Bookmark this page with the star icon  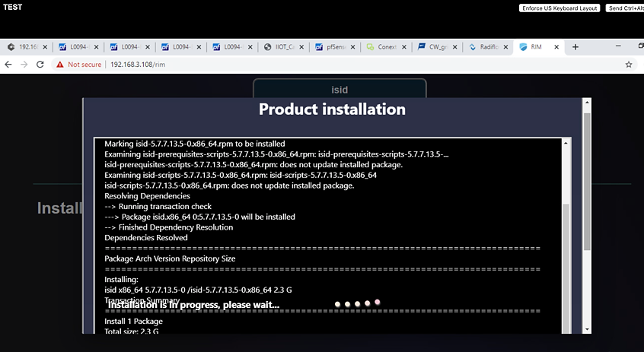pos(628,65)
